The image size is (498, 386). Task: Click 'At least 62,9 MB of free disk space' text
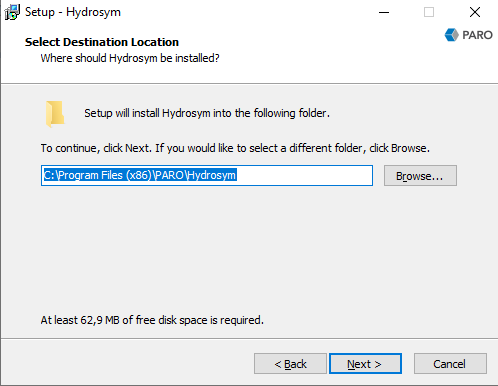[x=152, y=320]
